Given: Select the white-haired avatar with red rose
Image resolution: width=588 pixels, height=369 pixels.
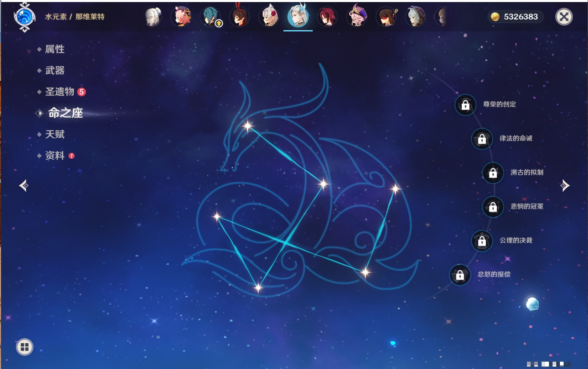Looking at the screenshot, I should (269, 16).
